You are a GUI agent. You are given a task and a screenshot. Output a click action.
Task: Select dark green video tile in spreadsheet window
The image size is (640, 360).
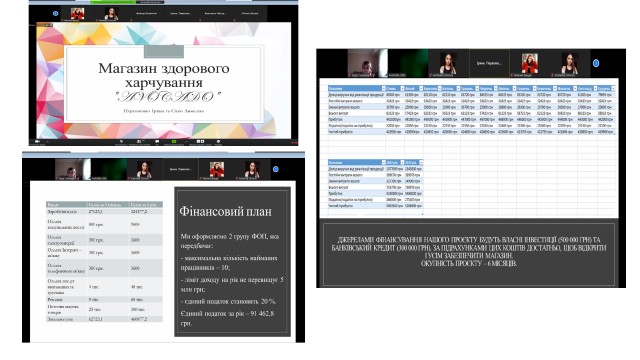point(408,63)
